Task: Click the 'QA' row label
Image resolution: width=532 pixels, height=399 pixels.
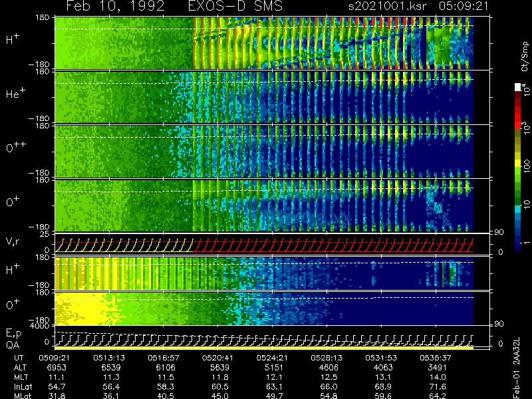Action: click(13, 345)
